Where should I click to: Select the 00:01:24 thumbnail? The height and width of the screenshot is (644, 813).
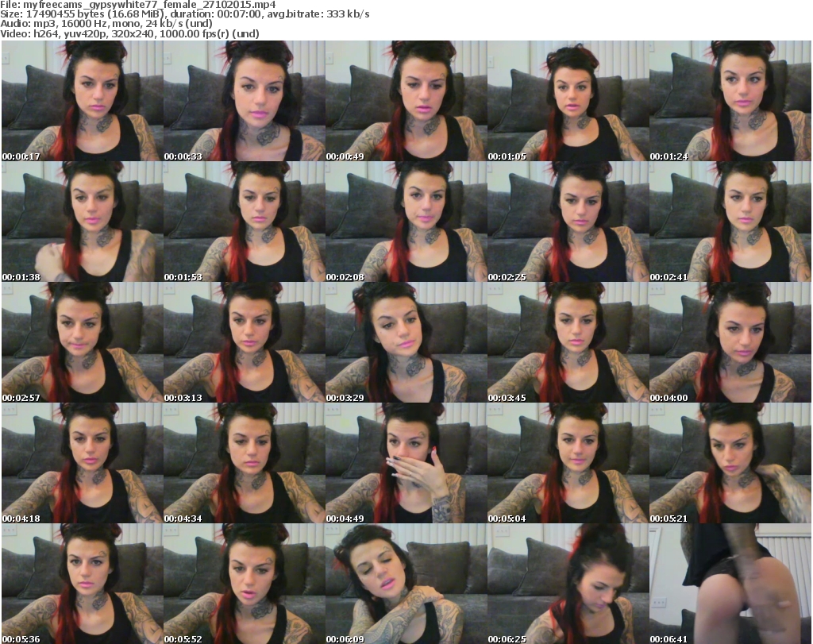pyautogui.click(x=730, y=101)
